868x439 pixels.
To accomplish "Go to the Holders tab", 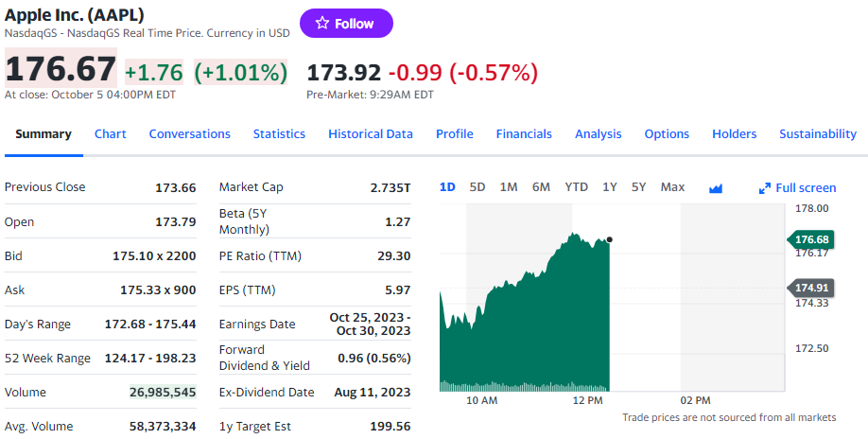I will coord(734,134).
